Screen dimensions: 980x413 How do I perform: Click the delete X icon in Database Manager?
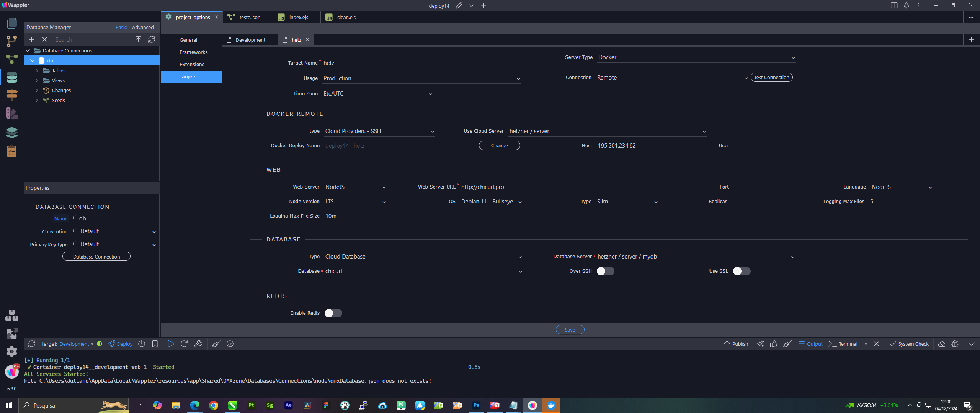click(44, 39)
